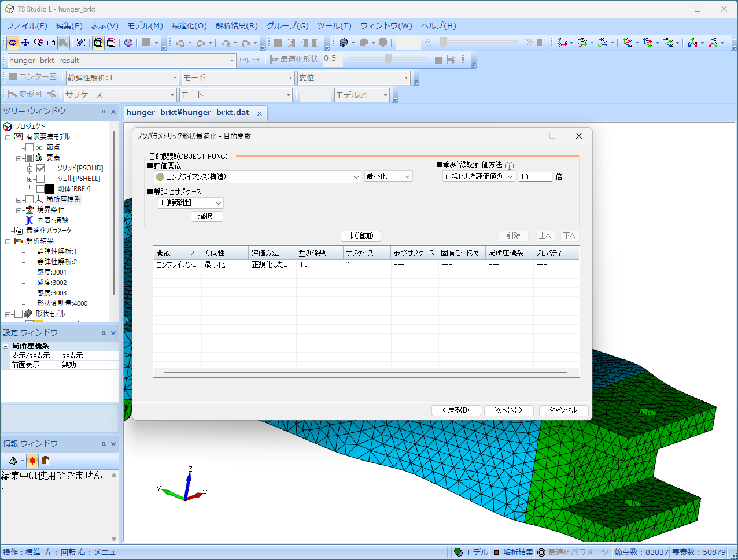The width and height of the screenshot is (738, 560).
Task: Click the TS Studio app icon in title bar
Action: (x=10, y=9)
